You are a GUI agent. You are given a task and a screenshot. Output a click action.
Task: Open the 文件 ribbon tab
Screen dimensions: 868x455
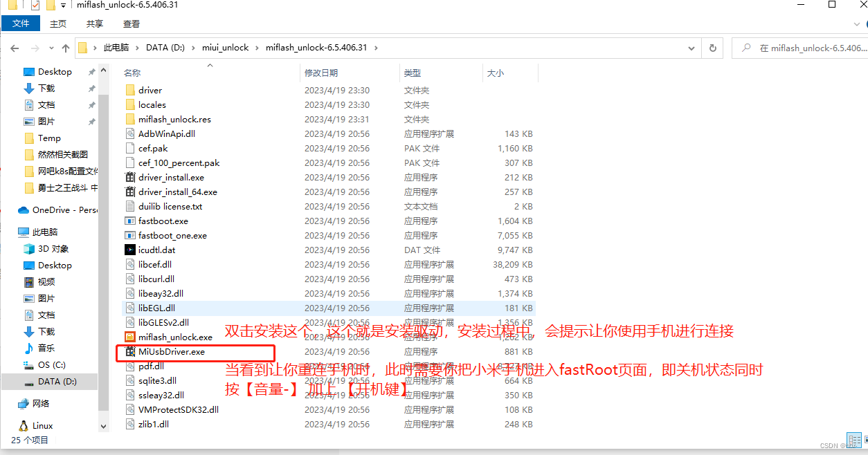(21, 24)
